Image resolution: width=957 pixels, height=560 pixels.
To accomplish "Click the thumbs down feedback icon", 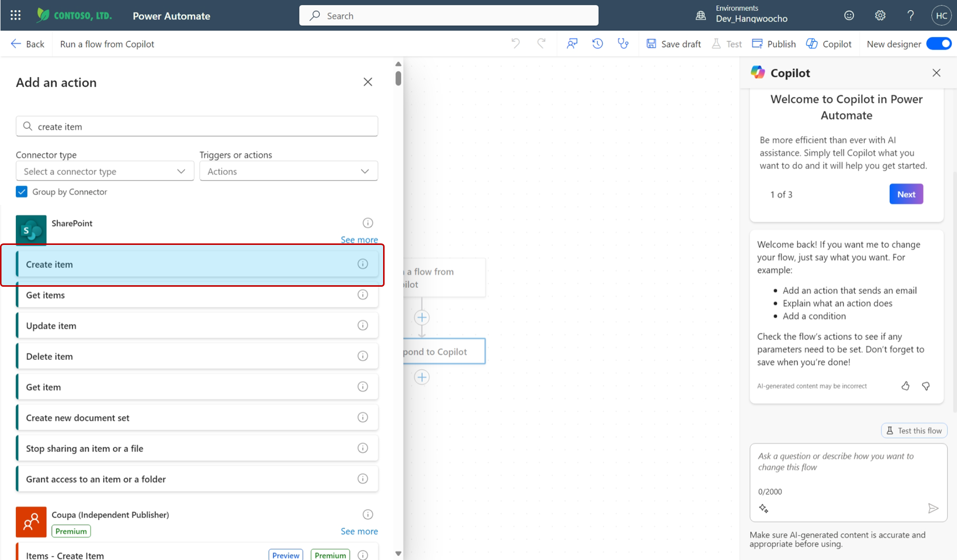I will click(x=926, y=386).
